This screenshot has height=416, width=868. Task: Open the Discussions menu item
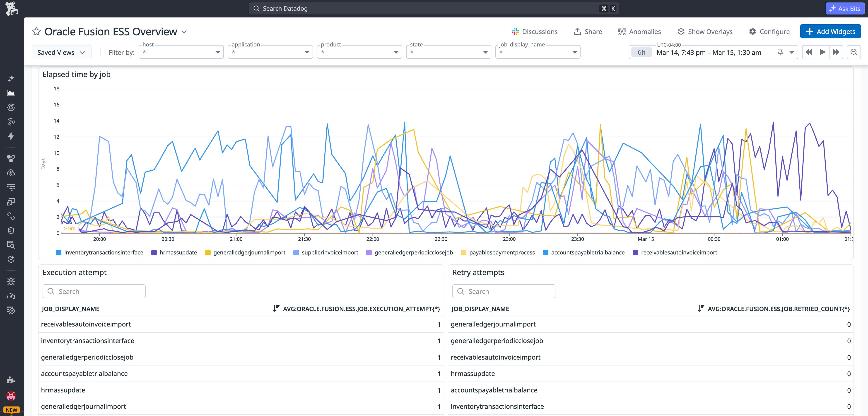[535, 31]
